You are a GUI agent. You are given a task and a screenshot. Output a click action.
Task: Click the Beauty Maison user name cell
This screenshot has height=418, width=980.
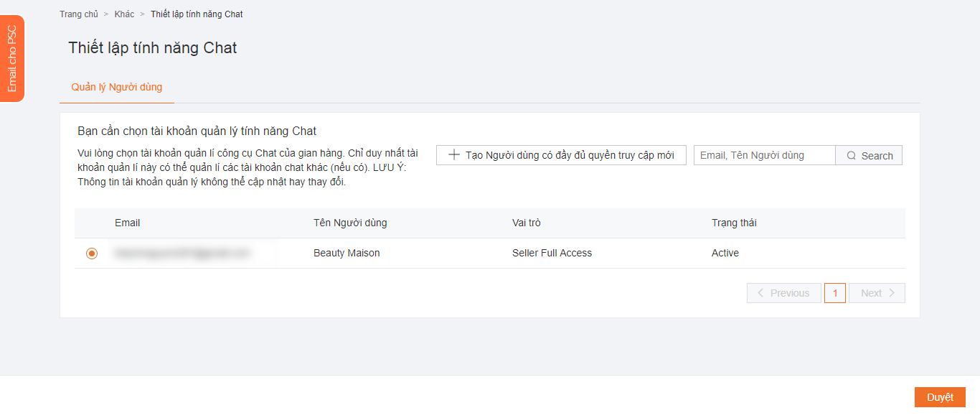click(x=347, y=253)
